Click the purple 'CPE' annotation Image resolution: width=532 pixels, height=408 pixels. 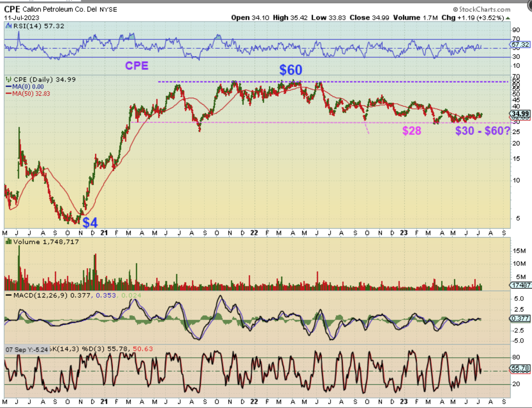click(x=137, y=66)
